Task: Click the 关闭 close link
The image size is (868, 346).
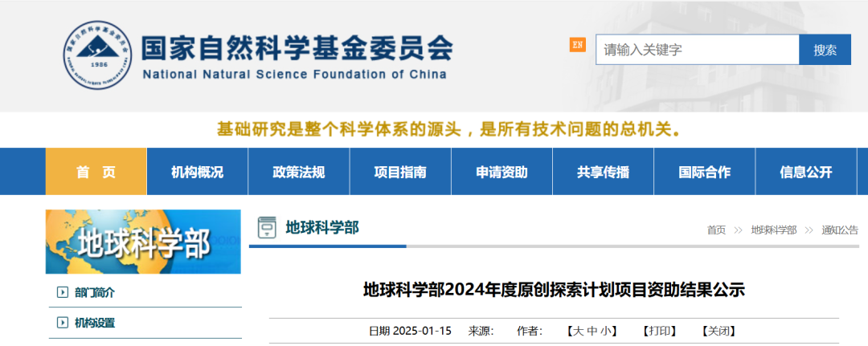Action: click(719, 331)
